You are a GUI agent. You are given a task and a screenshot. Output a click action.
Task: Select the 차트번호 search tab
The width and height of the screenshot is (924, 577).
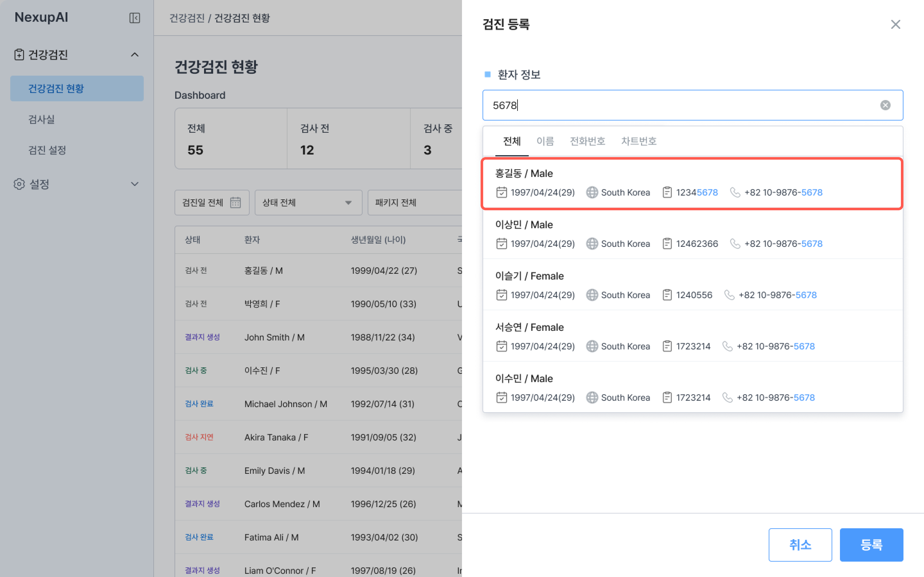click(638, 141)
